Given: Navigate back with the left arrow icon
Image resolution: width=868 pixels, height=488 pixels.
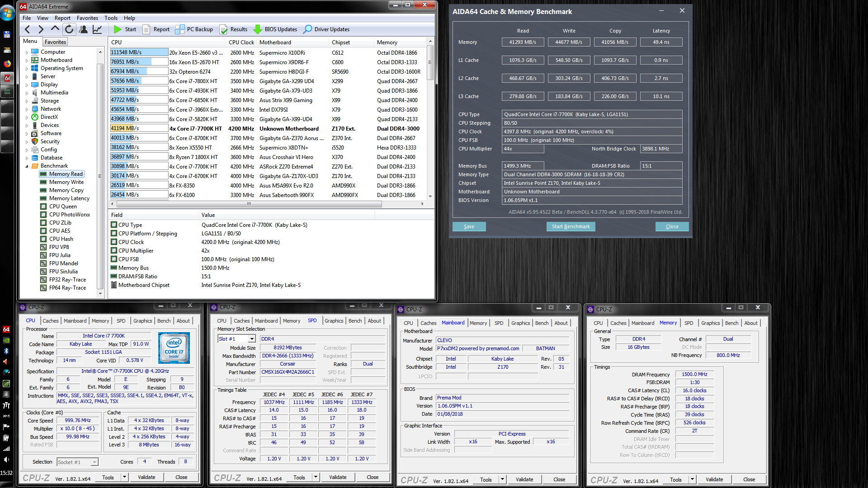Looking at the screenshot, I should (28, 29).
